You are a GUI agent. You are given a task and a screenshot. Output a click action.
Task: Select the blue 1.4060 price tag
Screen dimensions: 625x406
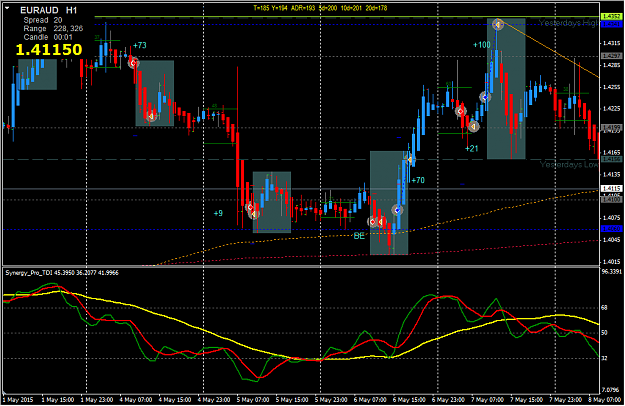click(x=611, y=229)
